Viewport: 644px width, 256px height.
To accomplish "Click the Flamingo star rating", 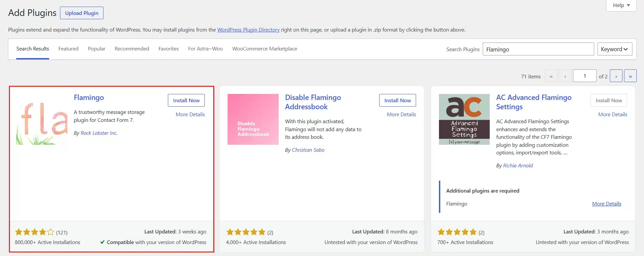I will click(35, 232).
